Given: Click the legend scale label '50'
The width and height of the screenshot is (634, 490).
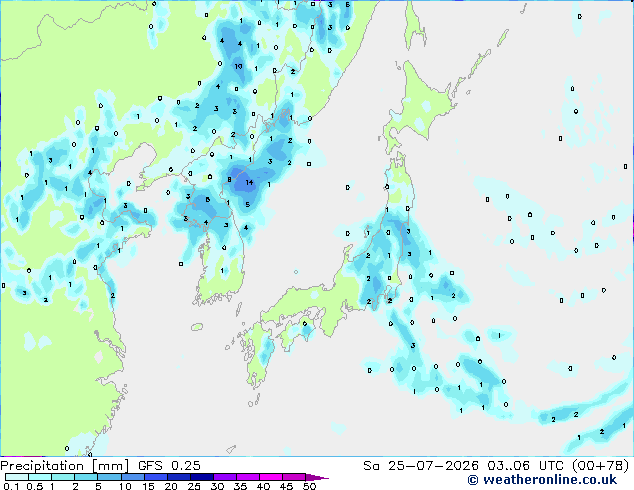Looking at the screenshot, I should [309, 486].
